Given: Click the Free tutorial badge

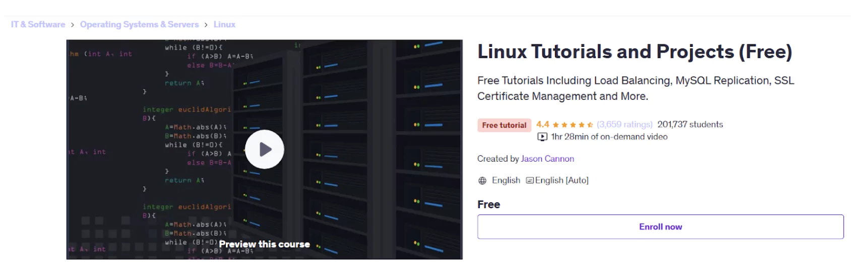Looking at the screenshot, I should coord(504,125).
